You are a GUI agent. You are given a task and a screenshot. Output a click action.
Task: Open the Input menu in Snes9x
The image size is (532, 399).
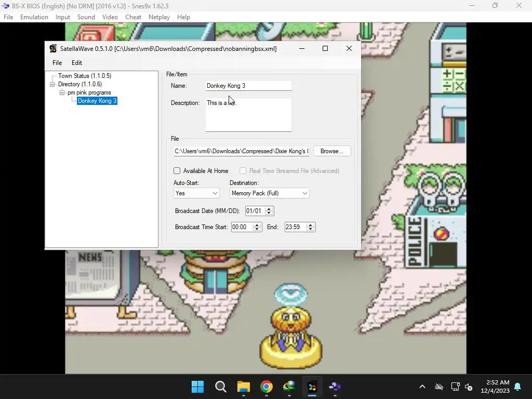tap(63, 17)
